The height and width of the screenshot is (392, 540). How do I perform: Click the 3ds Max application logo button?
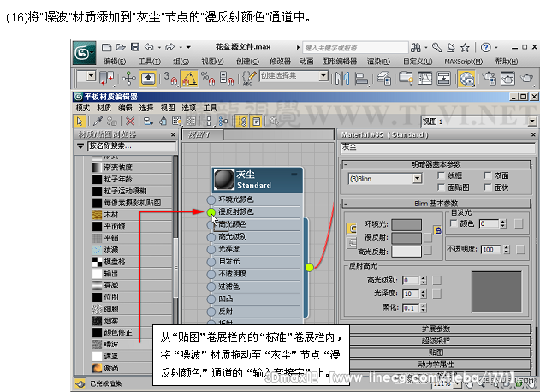[x=84, y=53]
